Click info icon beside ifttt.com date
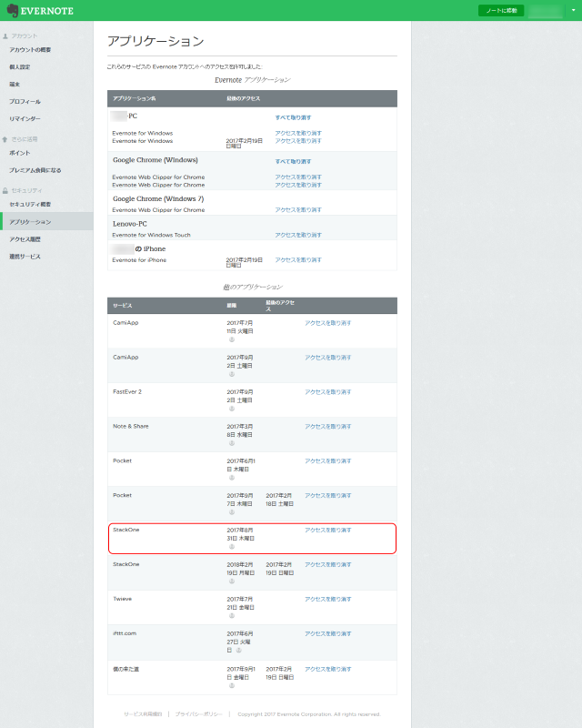The height and width of the screenshot is (728, 582). [238, 651]
